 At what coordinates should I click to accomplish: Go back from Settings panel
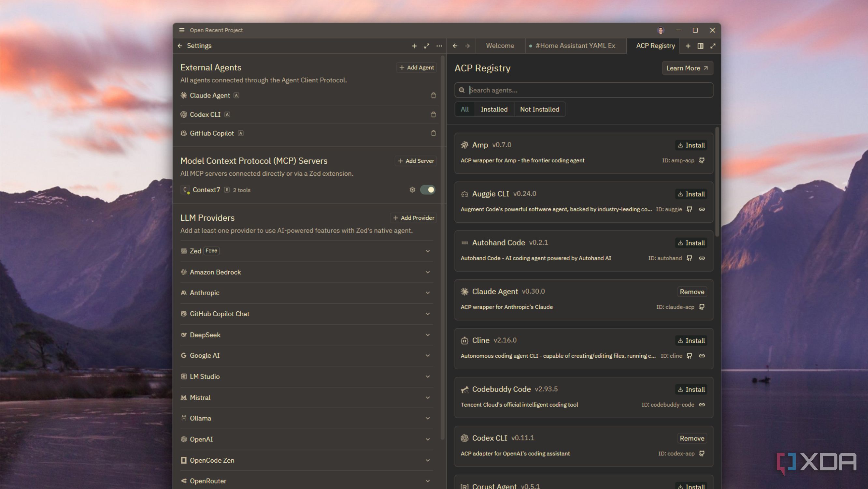(x=180, y=46)
